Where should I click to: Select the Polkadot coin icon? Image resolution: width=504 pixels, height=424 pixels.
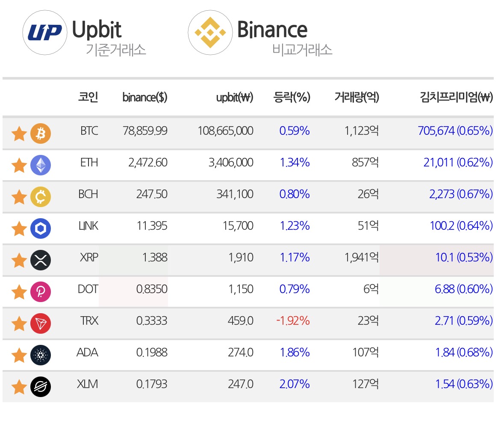(41, 292)
